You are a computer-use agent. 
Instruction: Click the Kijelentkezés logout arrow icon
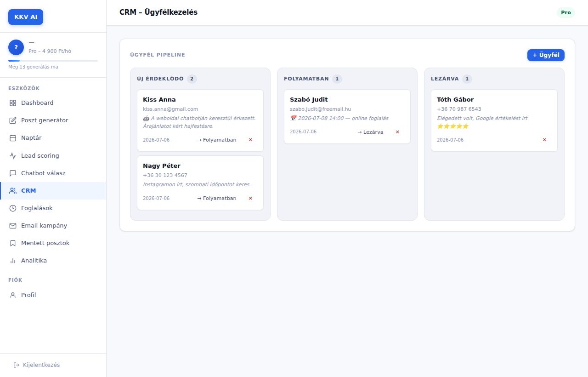(x=17, y=365)
